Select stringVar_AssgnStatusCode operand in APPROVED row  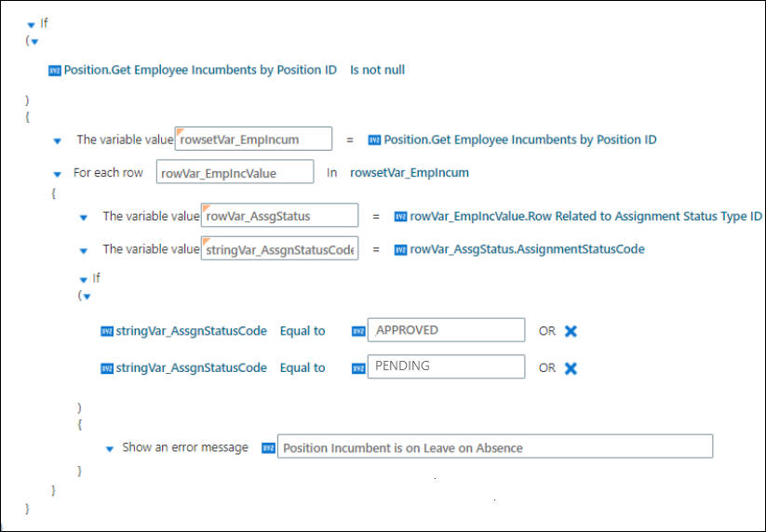click(x=191, y=331)
